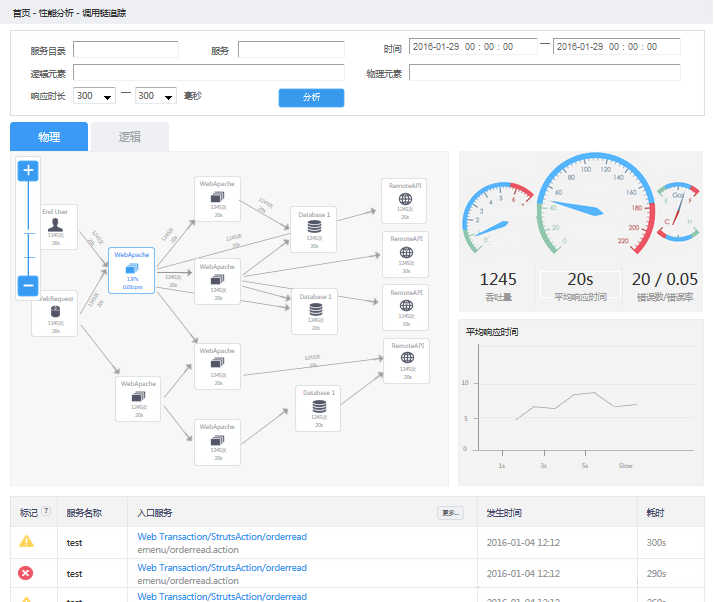This screenshot has width=714, height=602.
Task: Go to 性能分析 in the breadcrumb
Action: point(56,13)
